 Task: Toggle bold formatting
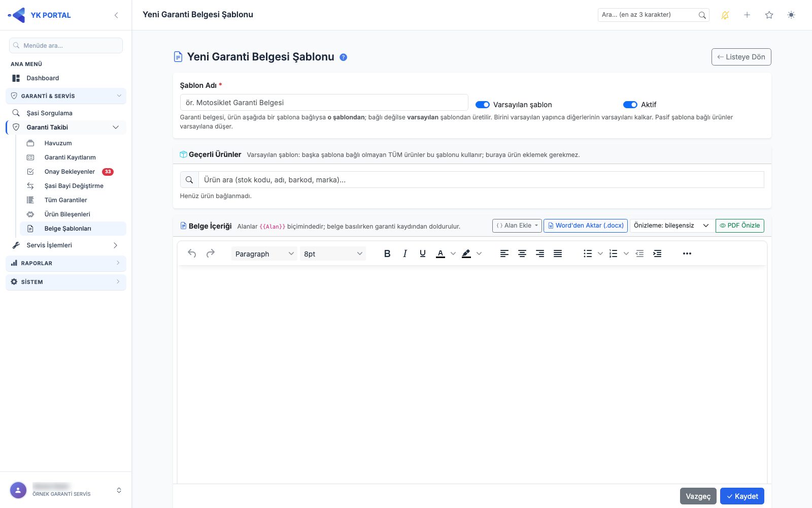(x=387, y=253)
